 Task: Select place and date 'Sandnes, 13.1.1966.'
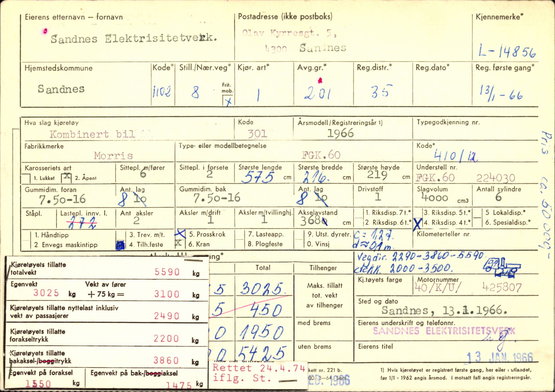(444, 310)
